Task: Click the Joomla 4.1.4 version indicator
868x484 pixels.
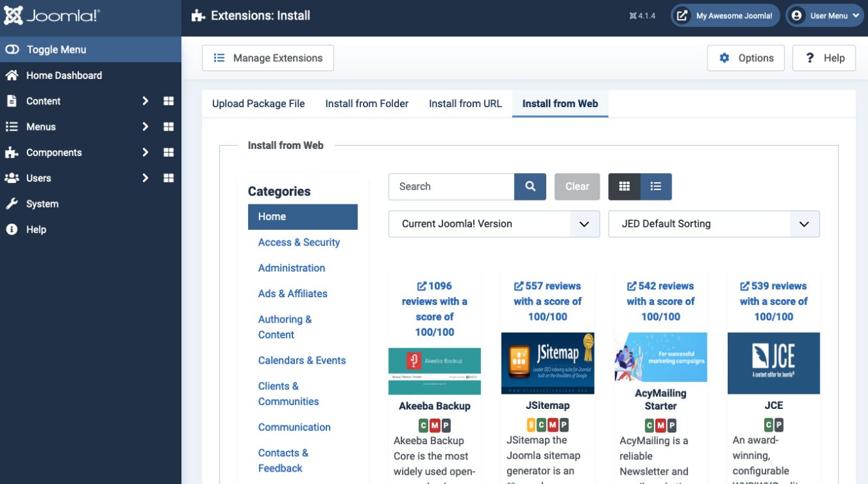Action: [x=642, y=16]
